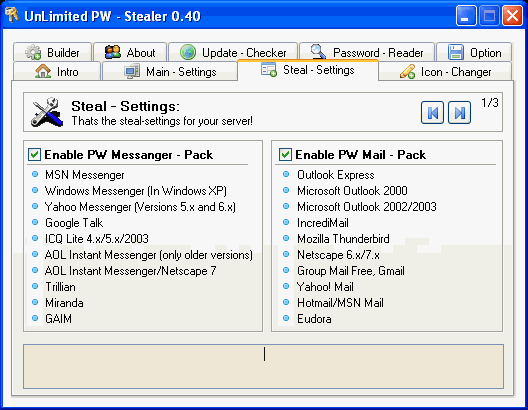Viewport: 528px width, 410px height.
Task: Click the bullet beside MSN Messenger
Action: click(x=35, y=174)
